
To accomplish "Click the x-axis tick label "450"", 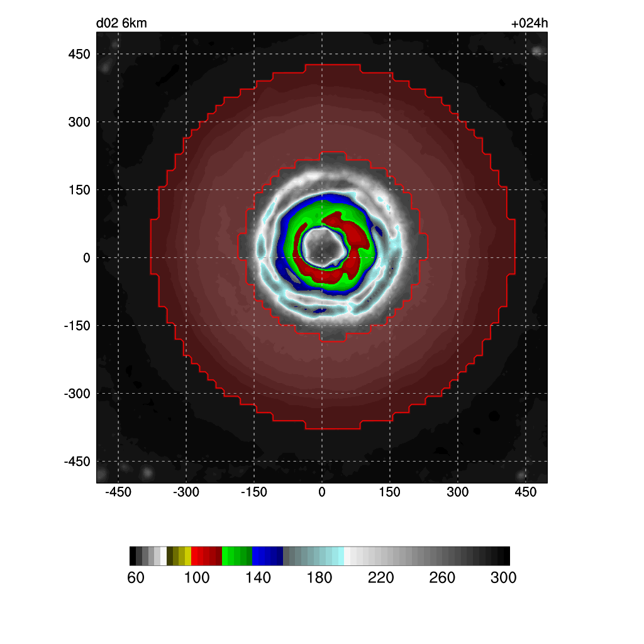I will (x=525, y=492).
